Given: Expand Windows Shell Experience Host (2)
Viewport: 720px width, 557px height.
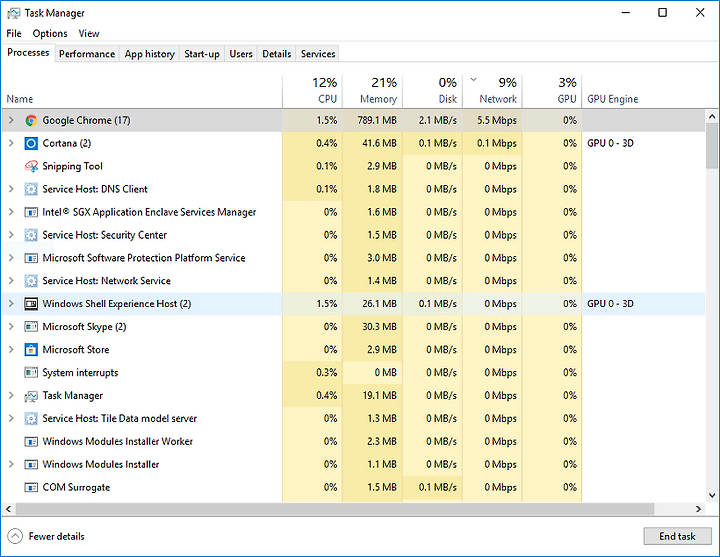Looking at the screenshot, I should coord(11,304).
